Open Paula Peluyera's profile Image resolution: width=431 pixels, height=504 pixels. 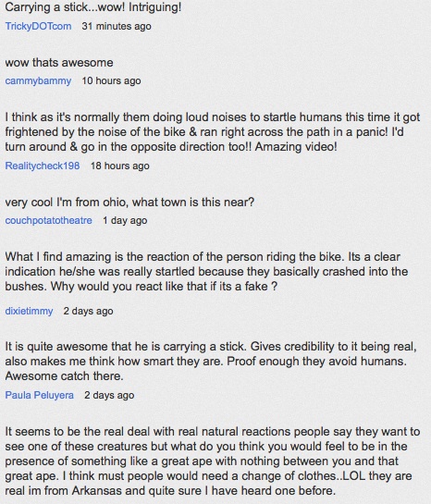pyautogui.click(x=39, y=395)
